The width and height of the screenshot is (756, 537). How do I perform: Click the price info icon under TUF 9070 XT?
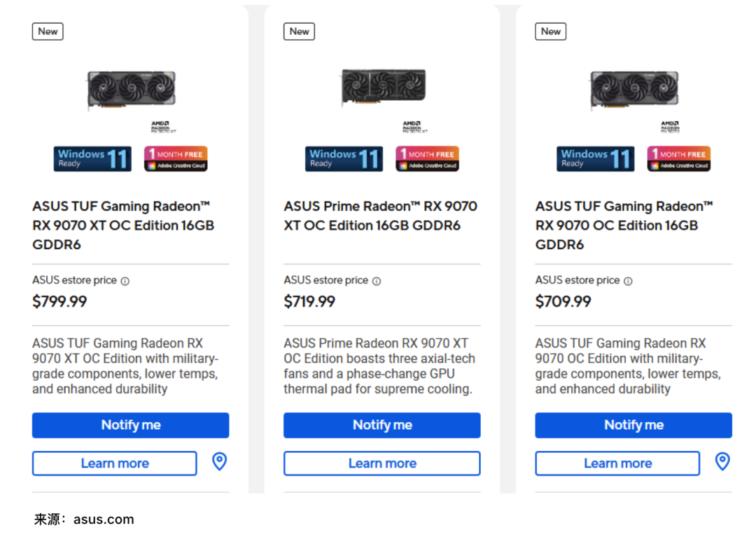click(125, 281)
